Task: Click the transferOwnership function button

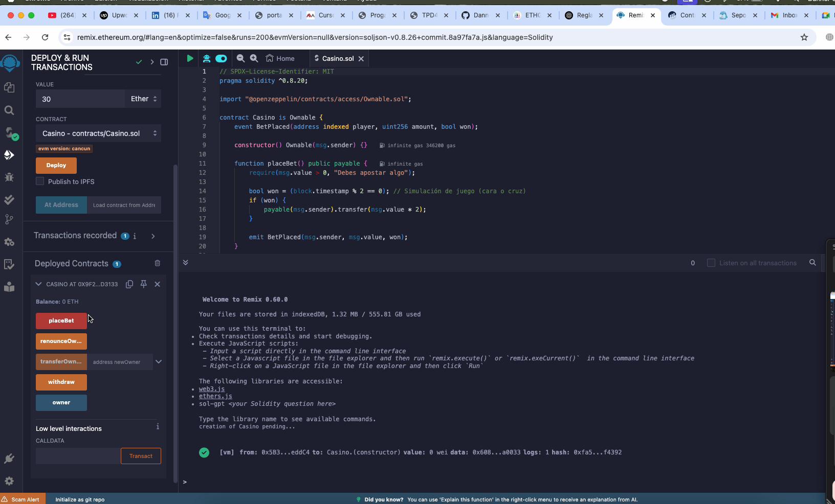Action: point(61,362)
